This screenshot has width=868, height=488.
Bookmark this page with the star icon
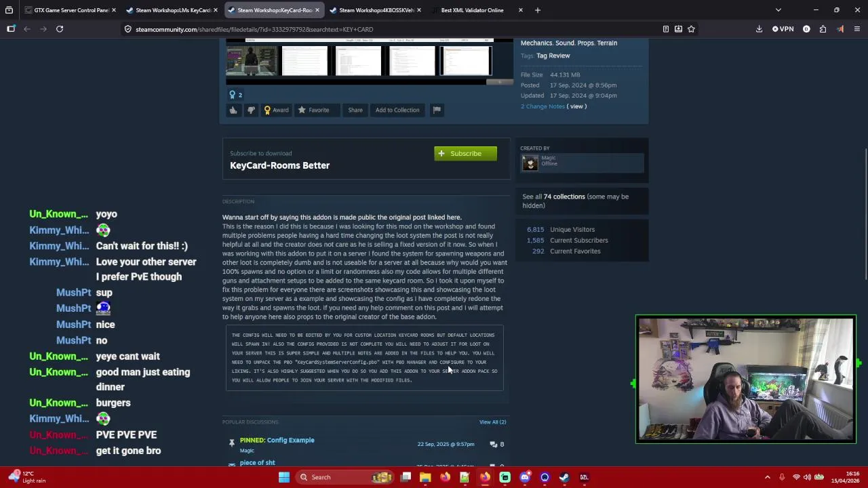pos(691,29)
